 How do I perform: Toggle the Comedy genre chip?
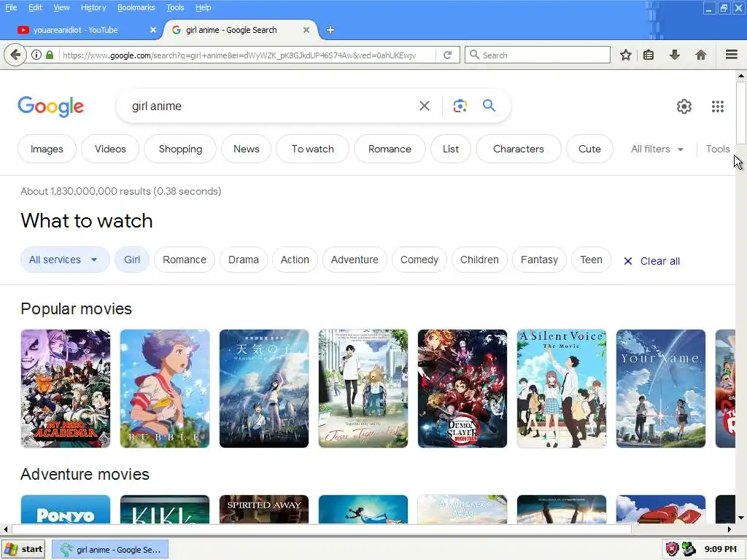point(419,260)
